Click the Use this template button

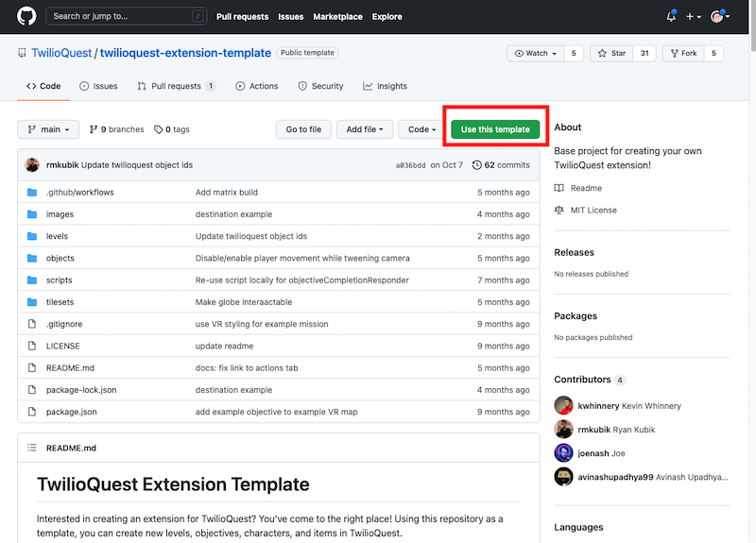pos(495,129)
